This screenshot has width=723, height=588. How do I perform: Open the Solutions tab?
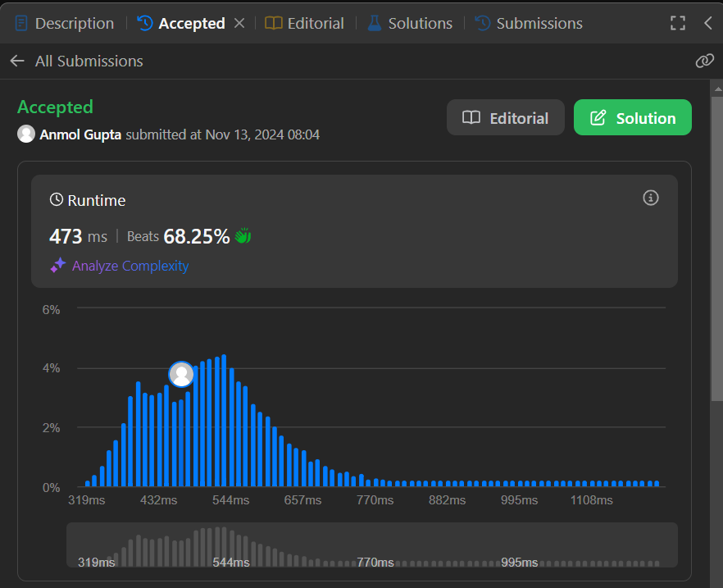(410, 23)
